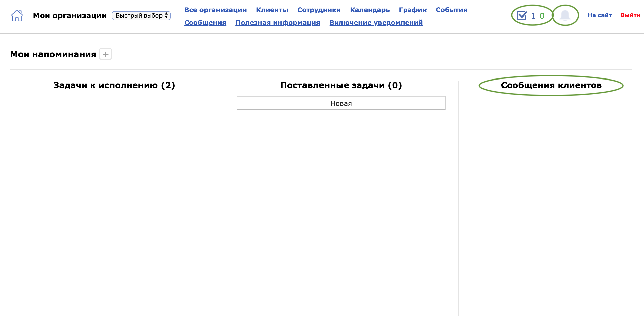644x316 pixels.
Task: Click the tasks checkmark icon
Action: point(522,16)
